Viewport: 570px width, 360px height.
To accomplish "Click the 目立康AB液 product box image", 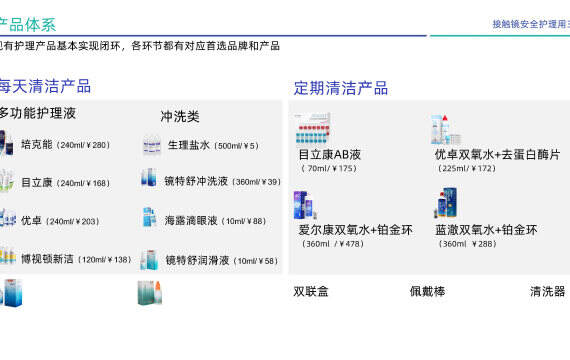I will [313, 128].
